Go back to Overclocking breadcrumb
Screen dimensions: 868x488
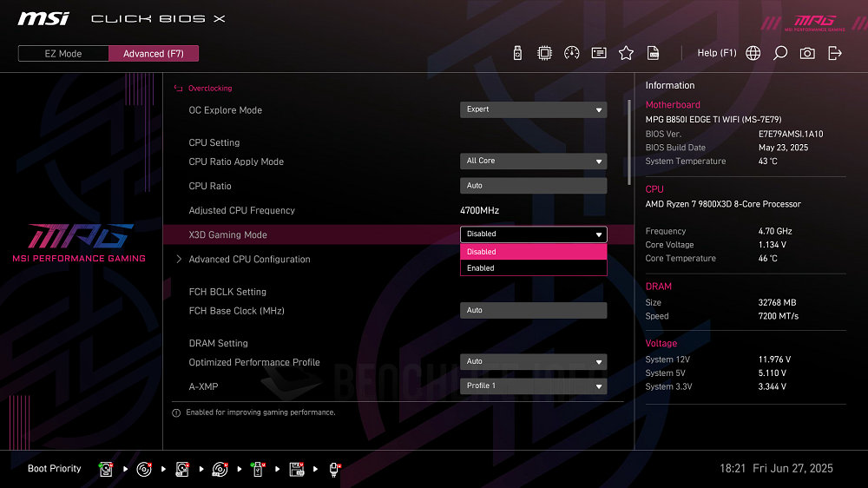tap(210, 88)
